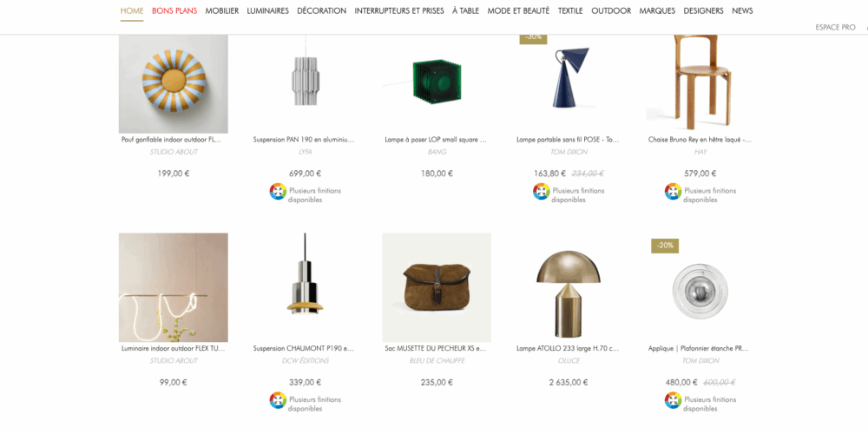Go to the DESIGNERS section
This screenshot has width=868, height=434.
703,10
